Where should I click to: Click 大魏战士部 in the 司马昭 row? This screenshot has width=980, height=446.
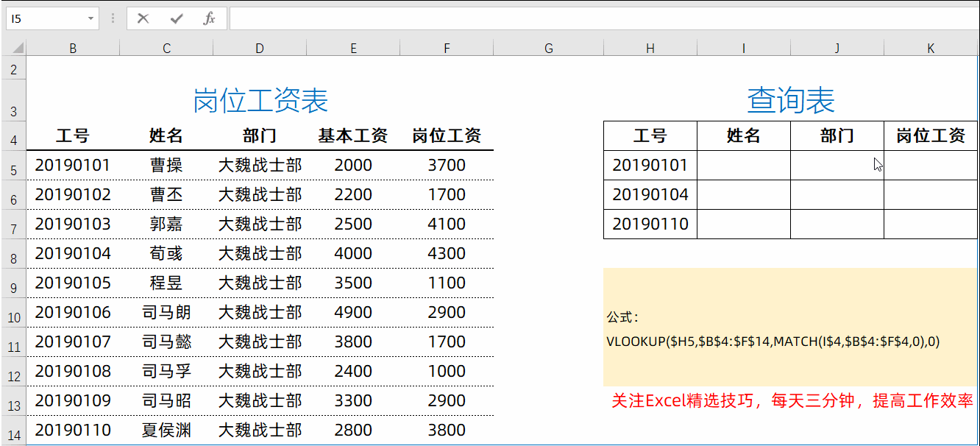pos(260,401)
